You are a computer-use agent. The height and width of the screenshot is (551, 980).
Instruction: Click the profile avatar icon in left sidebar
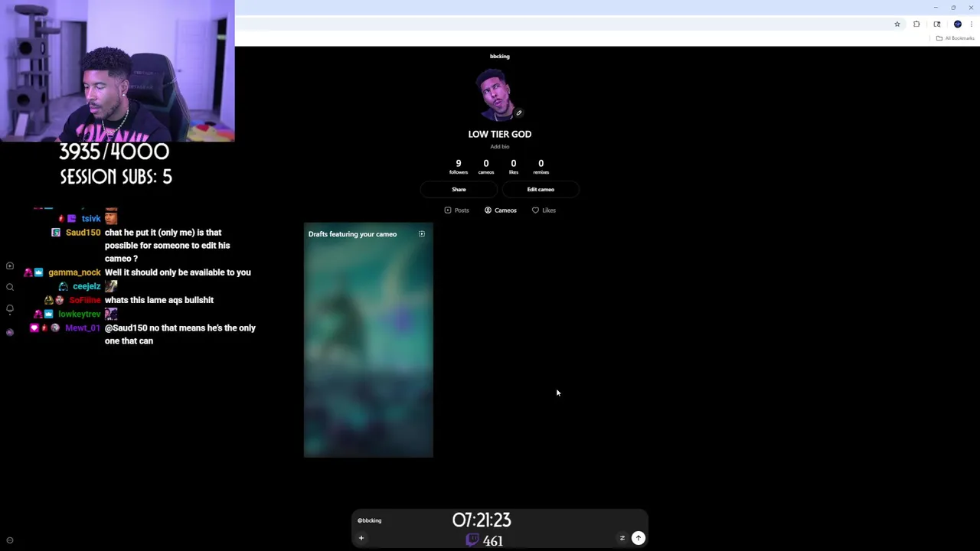click(x=10, y=332)
